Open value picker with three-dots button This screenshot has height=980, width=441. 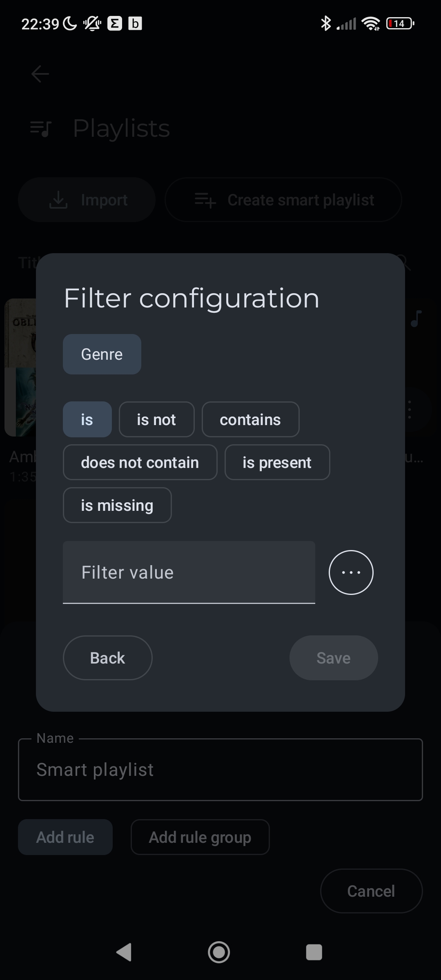click(x=351, y=572)
